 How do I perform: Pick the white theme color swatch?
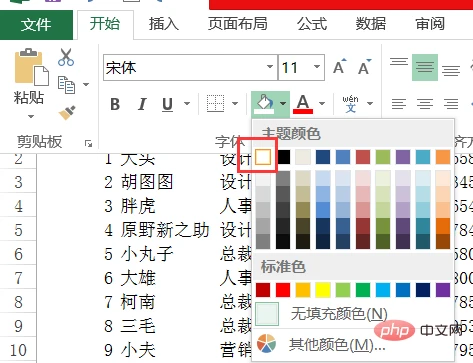pyautogui.click(x=263, y=157)
